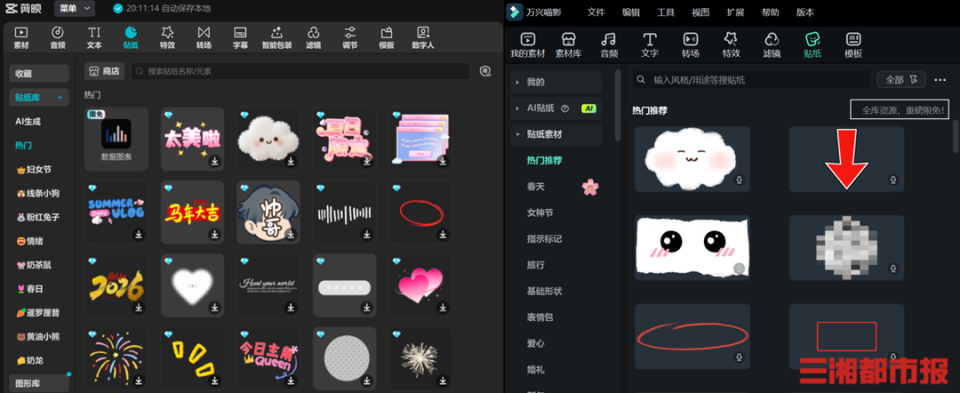The width and height of the screenshot is (960, 393).
Task: Open 数字人 tab in 剪映 toolbar
Action: pos(423,37)
